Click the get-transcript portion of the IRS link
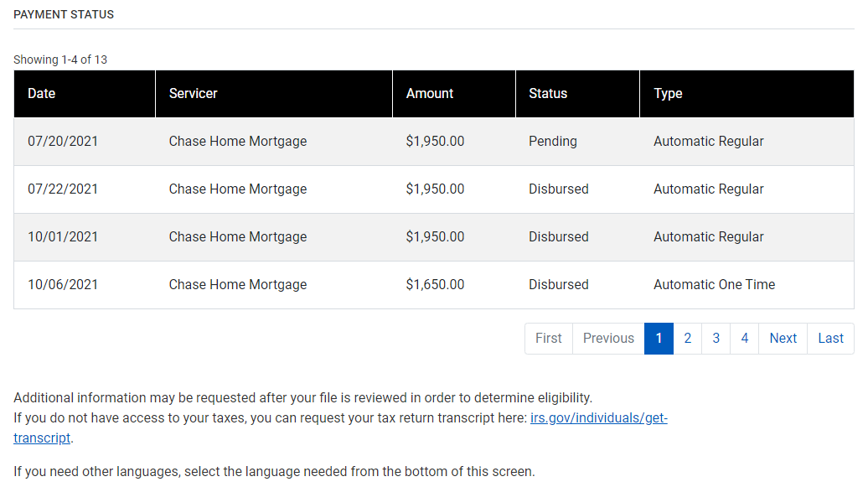Screen dimensions: 868x487 [38, 438]
